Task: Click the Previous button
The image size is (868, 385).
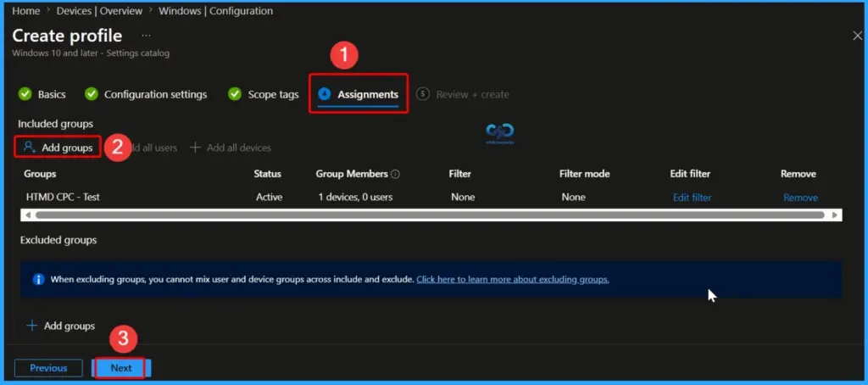Action: click(48, 368)
